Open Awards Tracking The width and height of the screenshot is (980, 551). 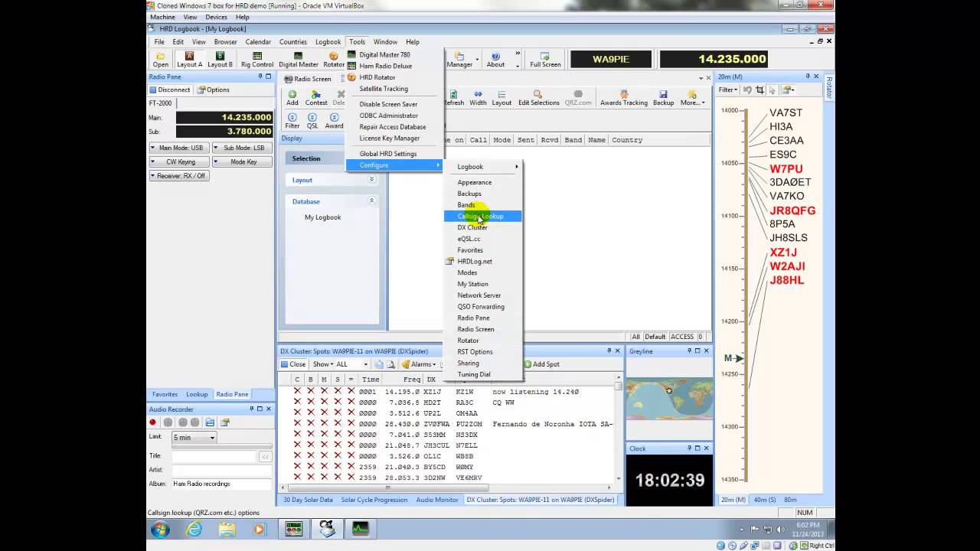pos(624,98)
